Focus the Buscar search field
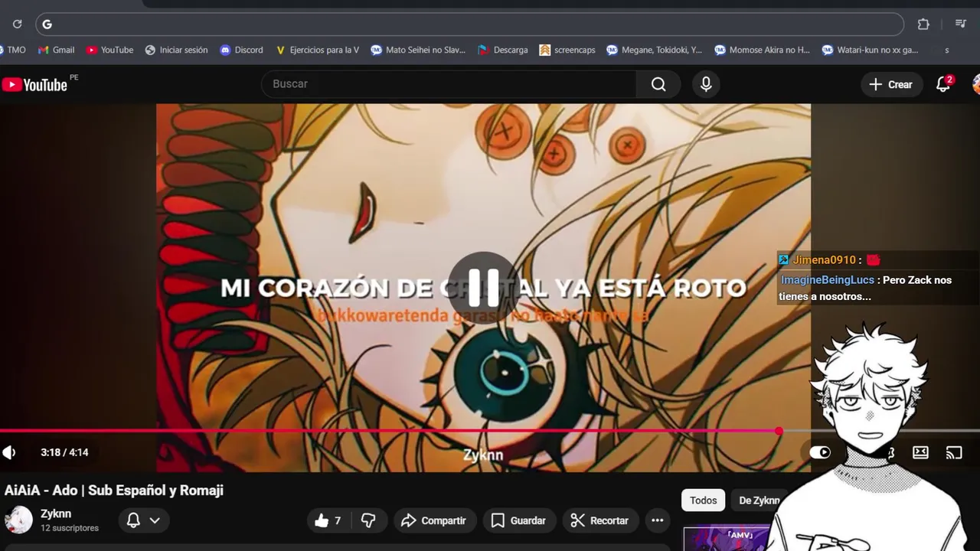The image size is (980, 551). [x=449, y=84]
